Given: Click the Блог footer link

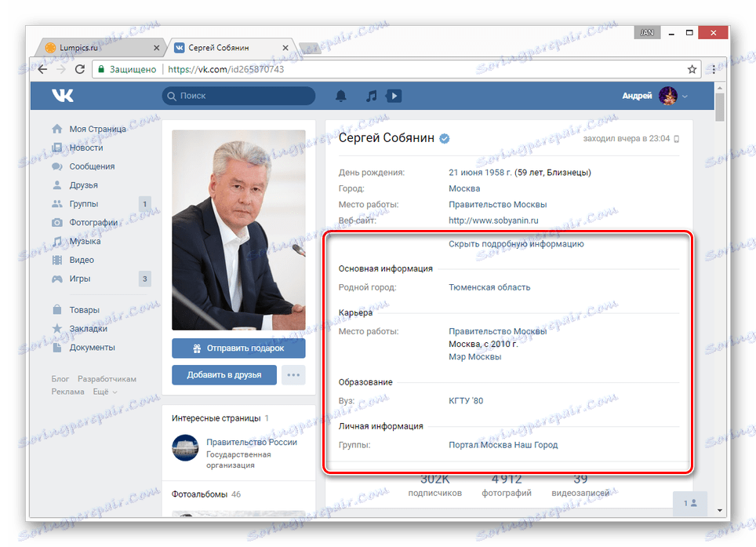Looking at the screenshot, I should pyautogui.click(x=60, y=379).
